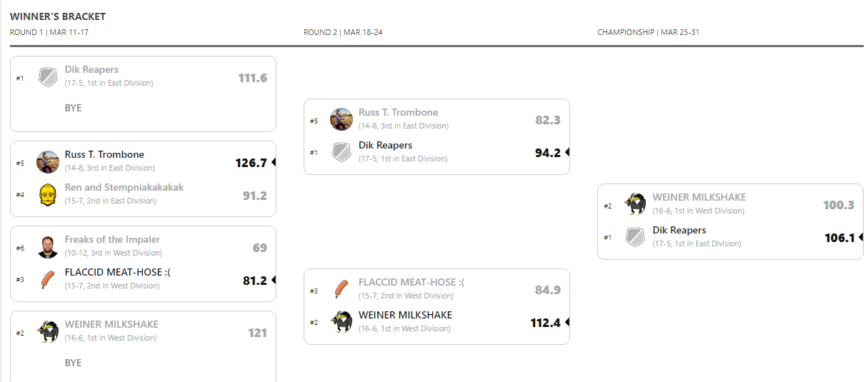The width and height of the screenshot is (868, 382).
Task: Click Russ T. Trombone's avatar in Round 2
Action: [341, 119]
